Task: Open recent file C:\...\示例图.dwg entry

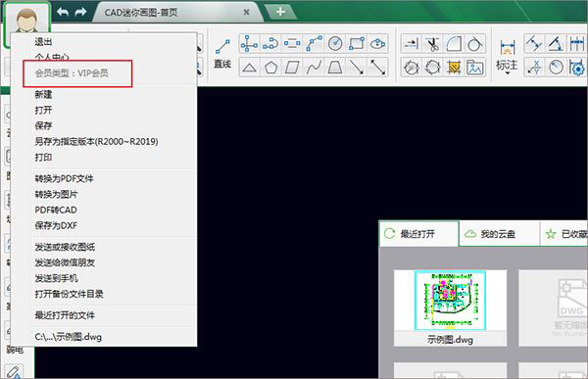Action: pyautogui.click(x=69, y=337)
